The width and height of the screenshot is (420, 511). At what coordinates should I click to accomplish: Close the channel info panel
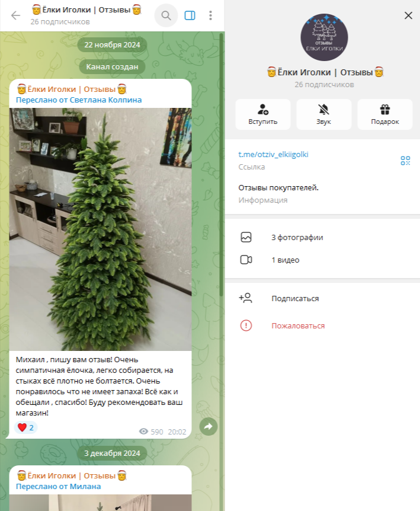[x=408, y=15]
